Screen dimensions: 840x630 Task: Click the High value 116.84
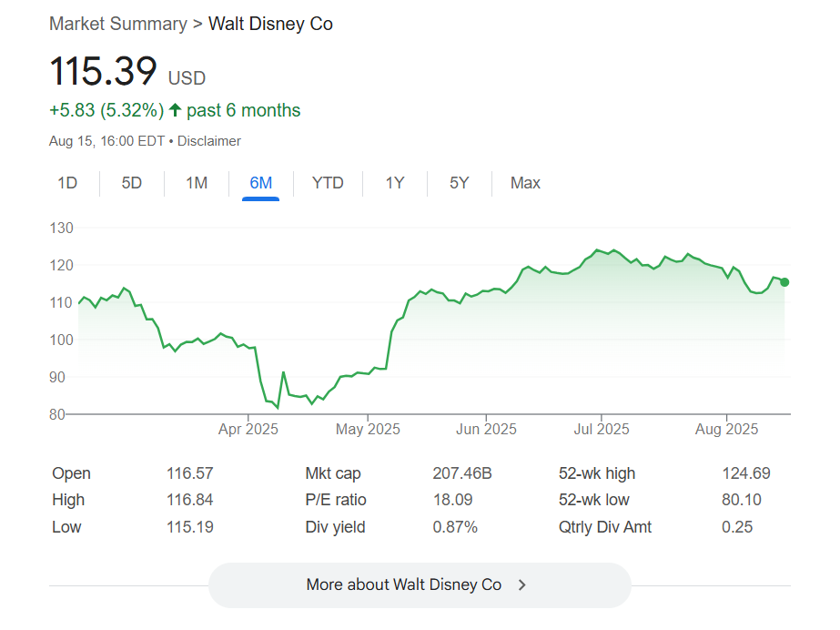[x=189, y=500]
